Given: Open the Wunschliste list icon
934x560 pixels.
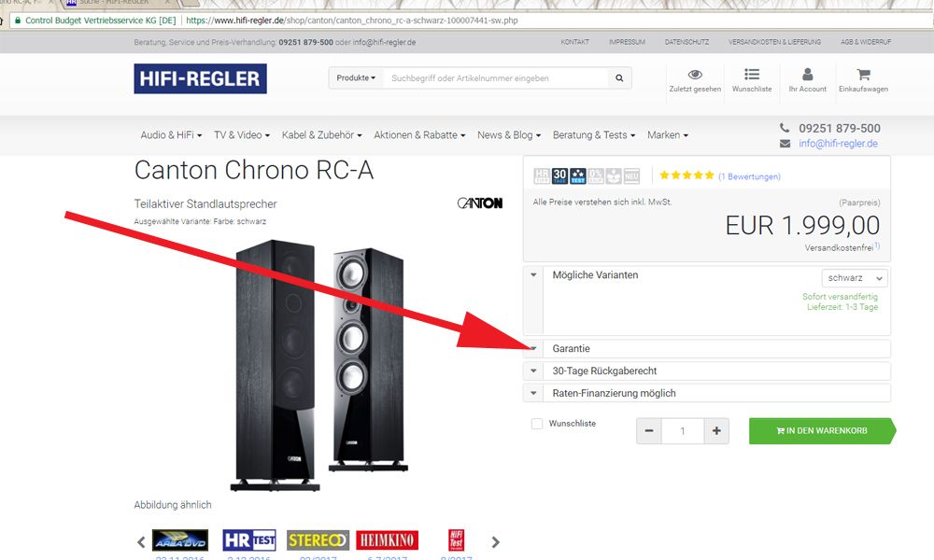Looking at the screenshot, I should 752,74.
